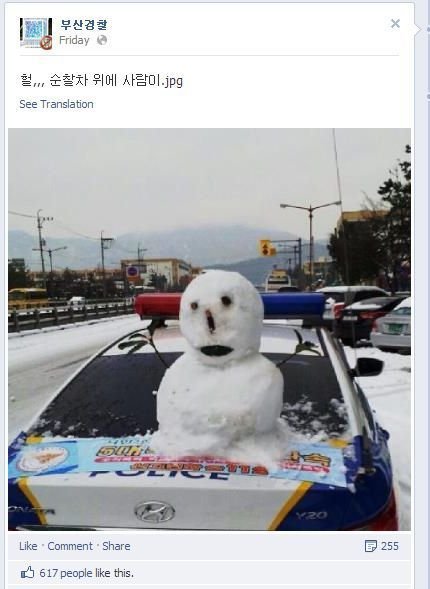Screen dimensions: 430x589
Task: Click See Translation under the post text
Action: coord(56,104)
